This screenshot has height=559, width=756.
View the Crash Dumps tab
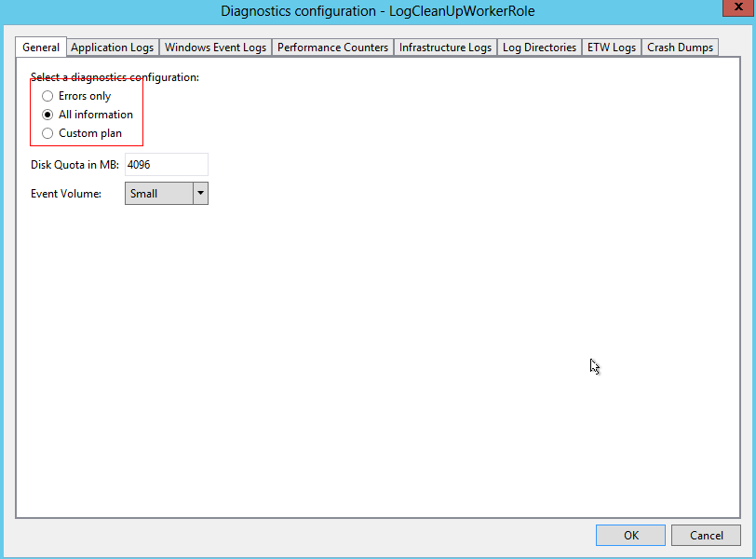[680, 48]
